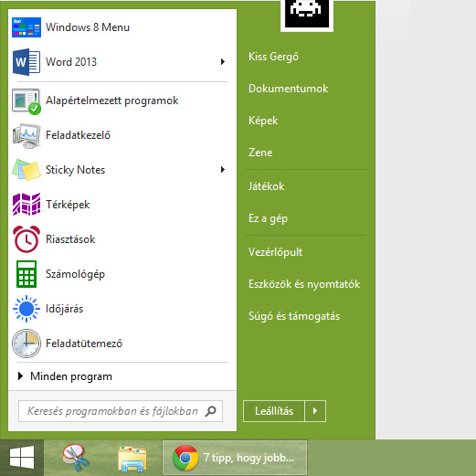Select the "Riasztások" label

(x=70, y=239)
